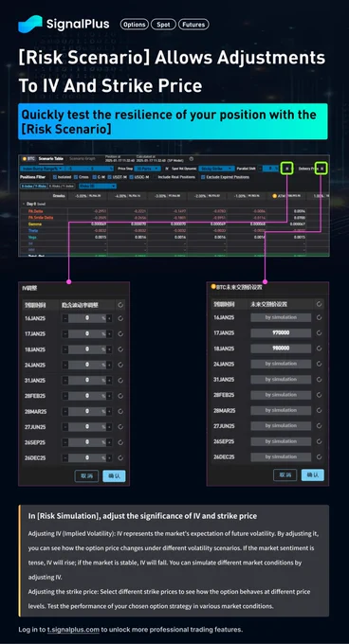Reset IV adjustment for 27JUN25 row
Image resolution: width=349 pixels, height=644 pixels.
(x=120, y=427)
